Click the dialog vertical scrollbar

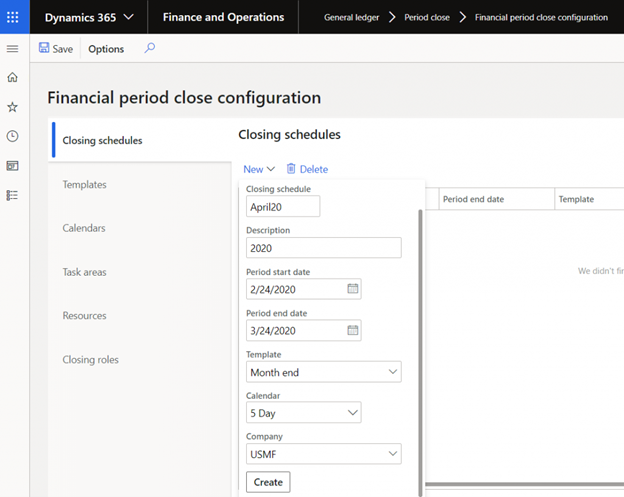coord(420,352)
